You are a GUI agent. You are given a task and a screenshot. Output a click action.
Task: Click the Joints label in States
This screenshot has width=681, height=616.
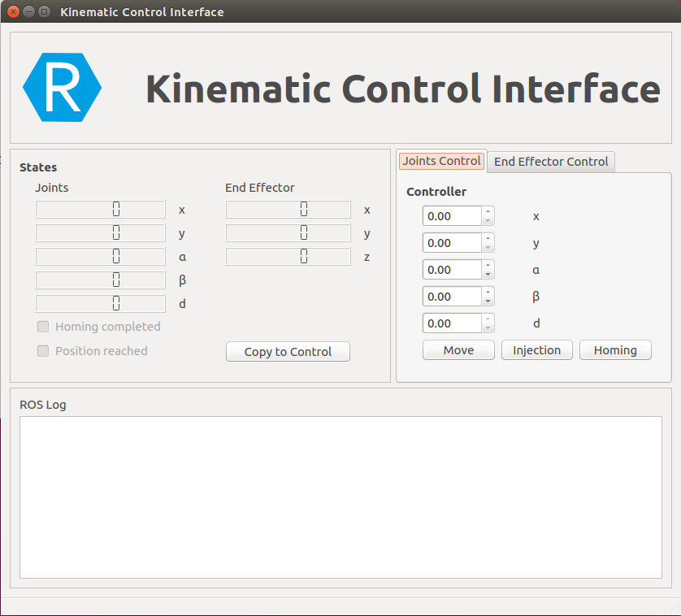[52, 188]
